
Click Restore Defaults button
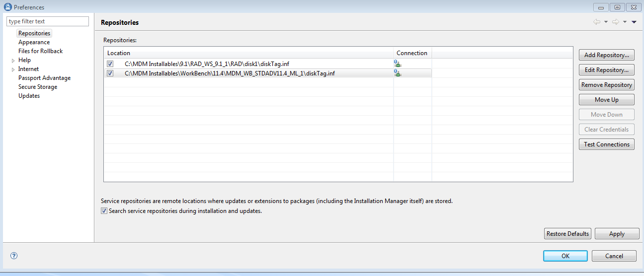(567, 234)
